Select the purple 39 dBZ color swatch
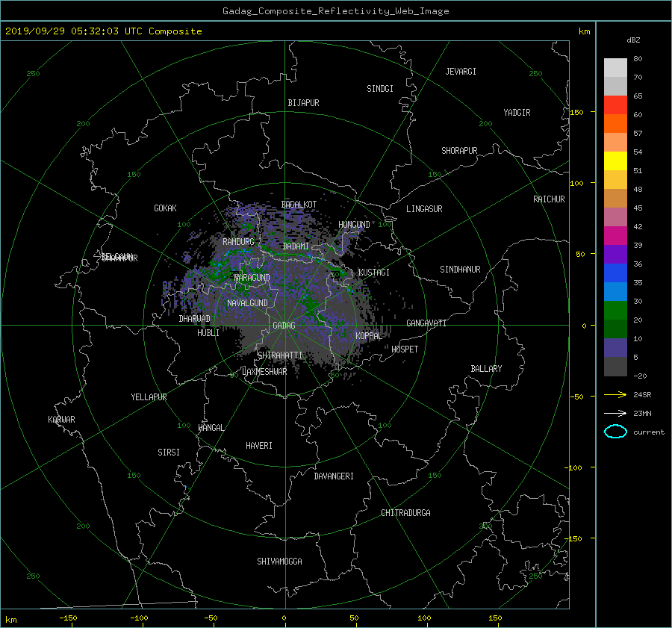672x628 pixels. (615, 254)
